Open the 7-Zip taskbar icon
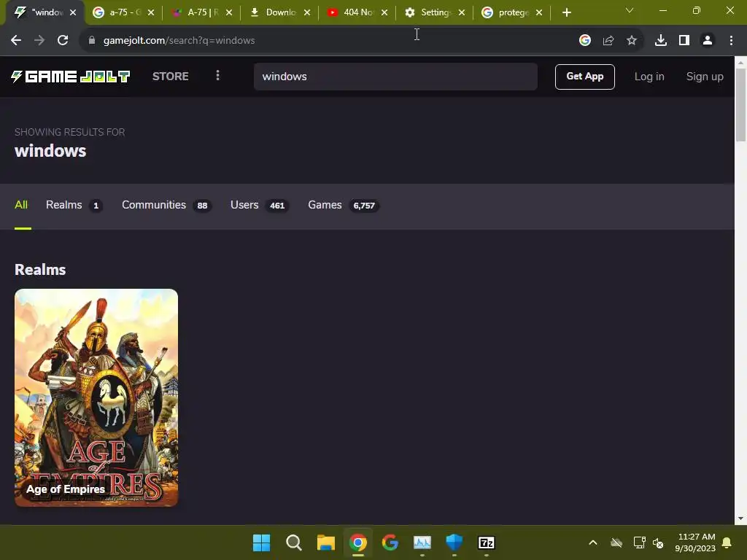Screen dimensions: 747x560 coord(486,542)
